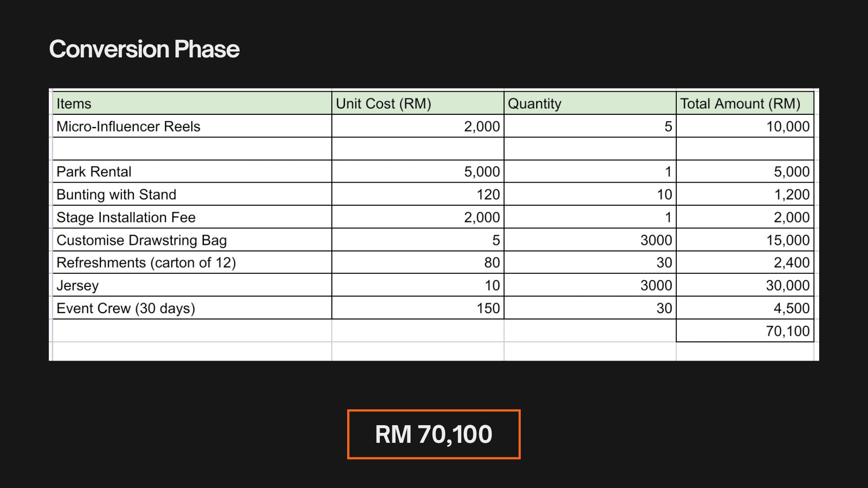Image resolution: width=868 pixels, height=488 pixels.
Task: Click the Event Crew total 4,500 cell
Action: pyautogui.click(x=745, y=308)
